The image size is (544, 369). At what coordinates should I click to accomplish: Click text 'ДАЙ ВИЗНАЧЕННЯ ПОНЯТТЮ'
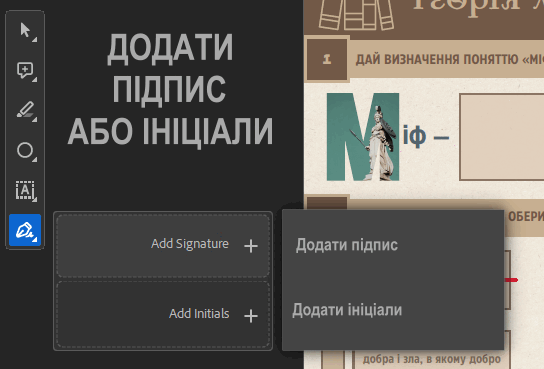tap(437, 60)
